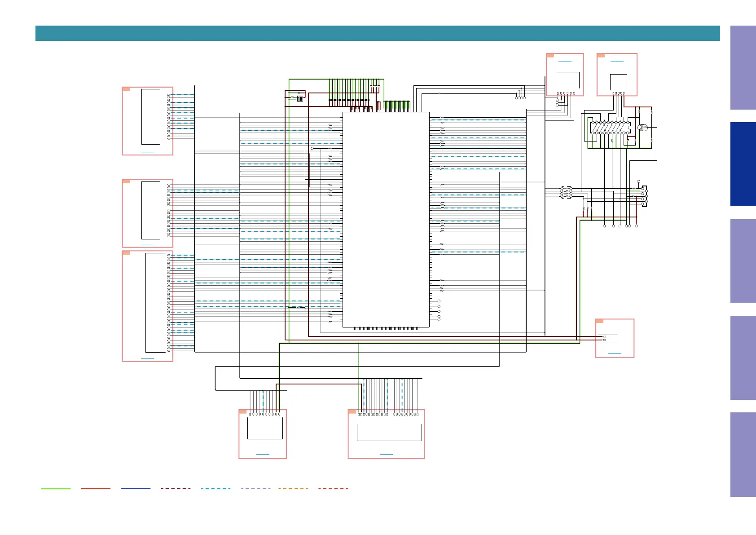Open the fourth side tab from the top

743,358
